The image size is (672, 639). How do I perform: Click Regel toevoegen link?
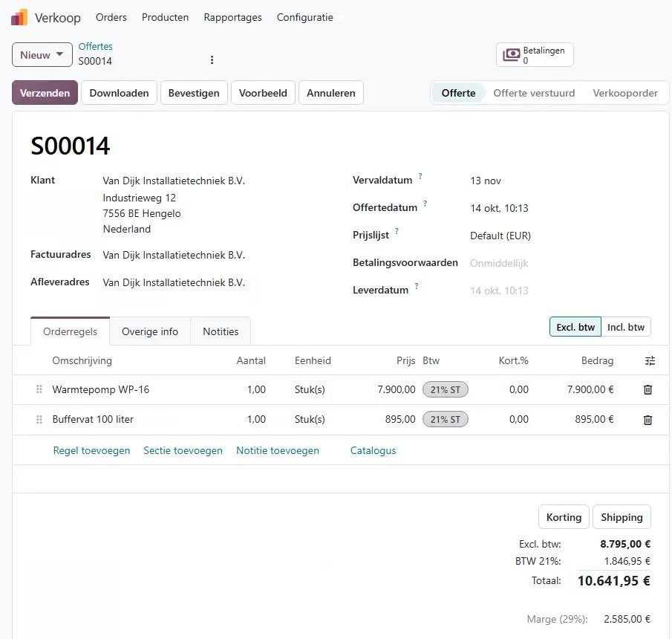click(91, 450)
